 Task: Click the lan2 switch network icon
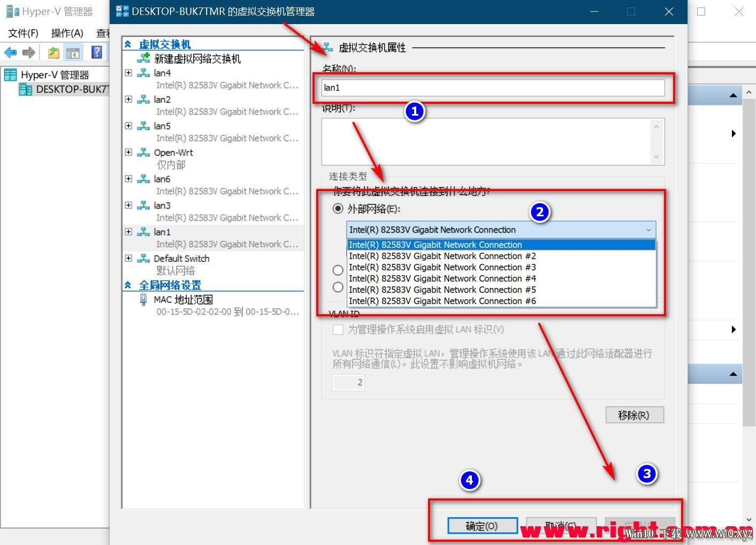[143, 99]
